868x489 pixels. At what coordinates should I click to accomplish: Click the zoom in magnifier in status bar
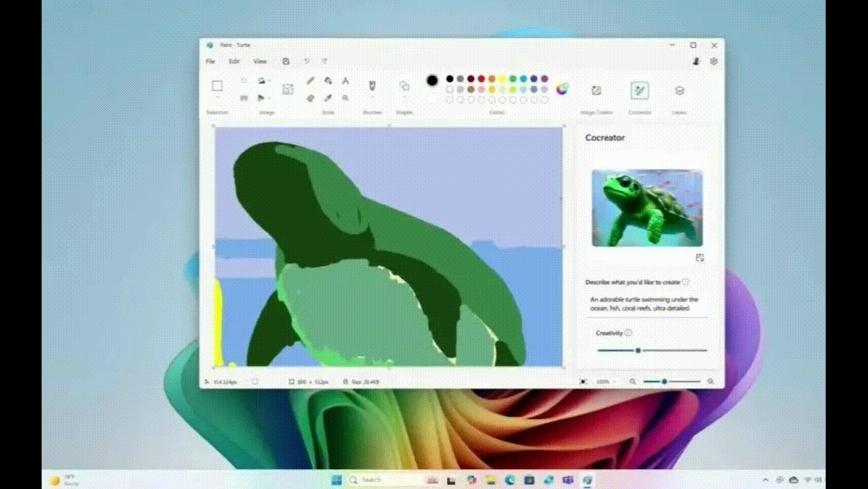pyautogui.click(x=711, y=381)
